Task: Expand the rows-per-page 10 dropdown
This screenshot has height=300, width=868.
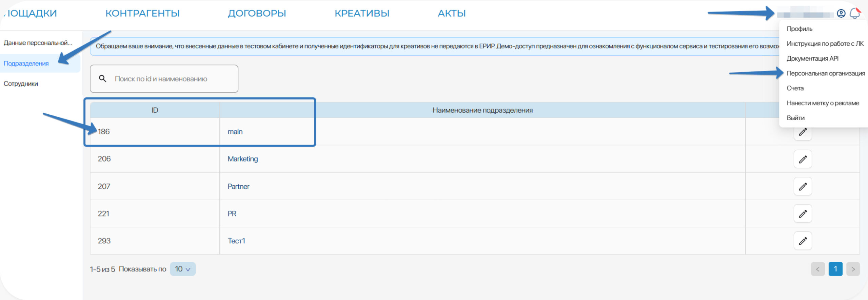Action: click(x=182, y=269)
